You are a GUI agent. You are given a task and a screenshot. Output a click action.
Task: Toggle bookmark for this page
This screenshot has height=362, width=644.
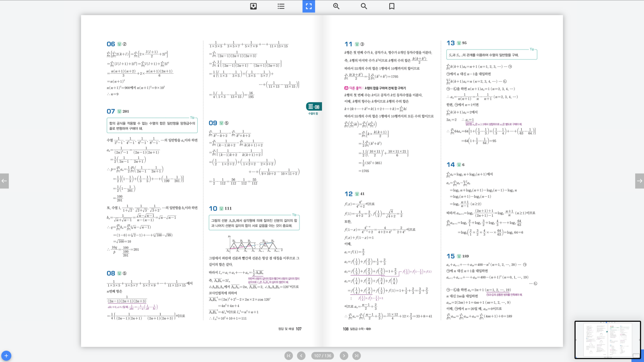[x=392, y=6]
